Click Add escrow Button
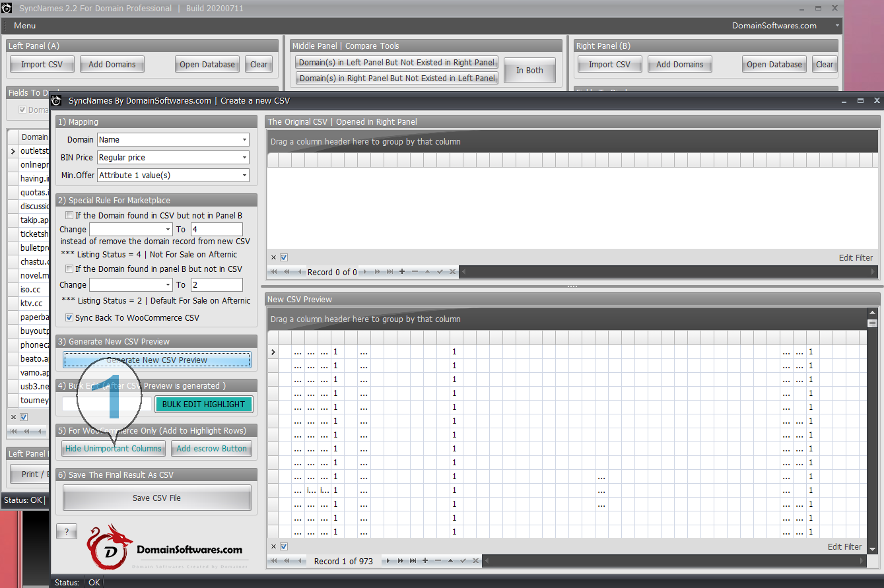This screenshot has width=884, height=588. [211, 449]
